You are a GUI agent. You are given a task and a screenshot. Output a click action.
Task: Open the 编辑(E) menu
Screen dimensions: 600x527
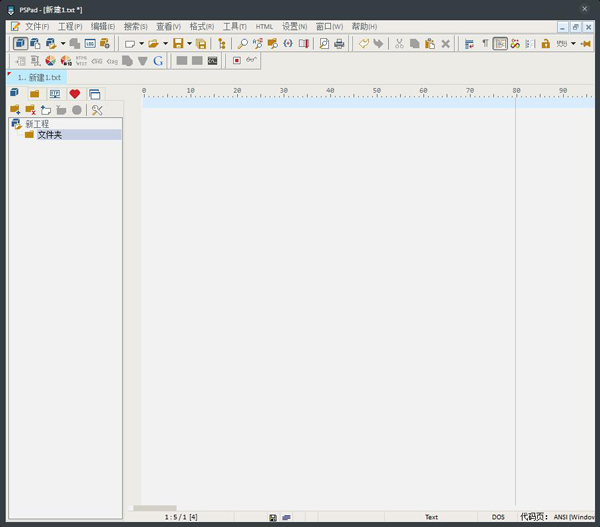coord(103,26)
